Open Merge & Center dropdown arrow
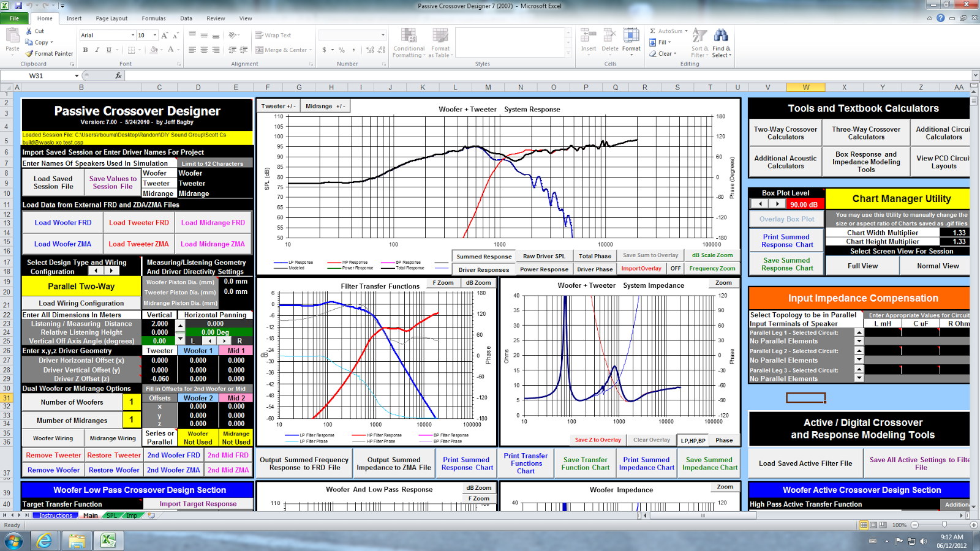Image resolution: width=980 pixels, height=551 pixels. click(x=311, y=50)
